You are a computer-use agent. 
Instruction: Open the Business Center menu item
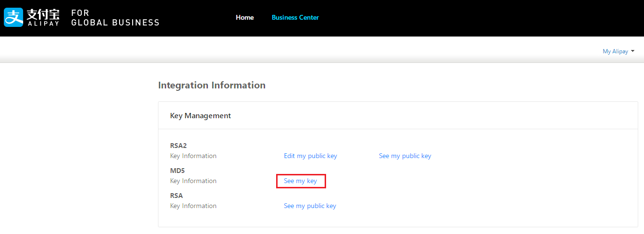(295, 17)
